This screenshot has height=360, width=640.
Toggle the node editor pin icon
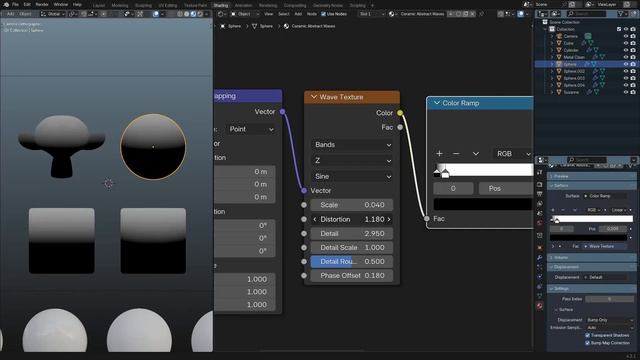click(482, 14)
